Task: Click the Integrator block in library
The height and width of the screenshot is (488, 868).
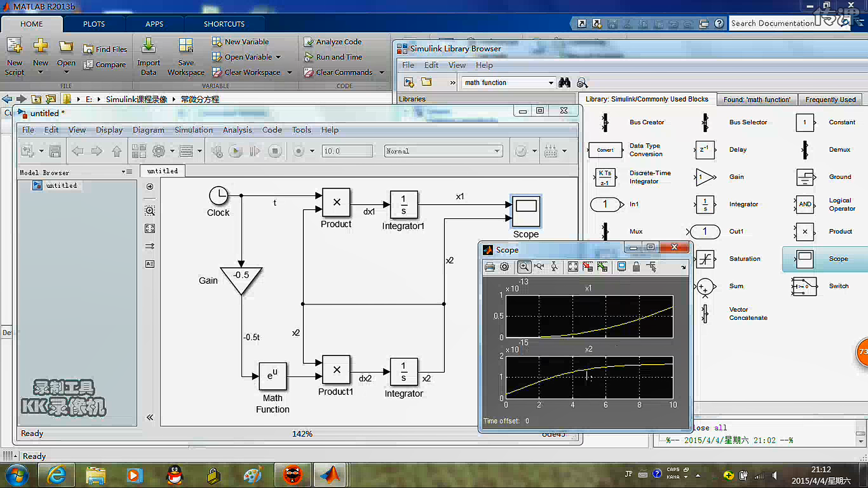Action: click(x=705, y=204)
